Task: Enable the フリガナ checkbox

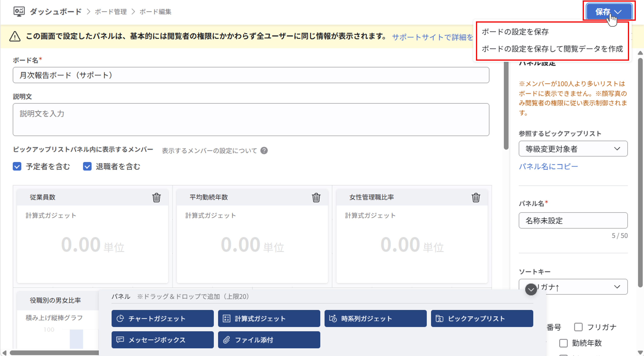Action: 578,327
